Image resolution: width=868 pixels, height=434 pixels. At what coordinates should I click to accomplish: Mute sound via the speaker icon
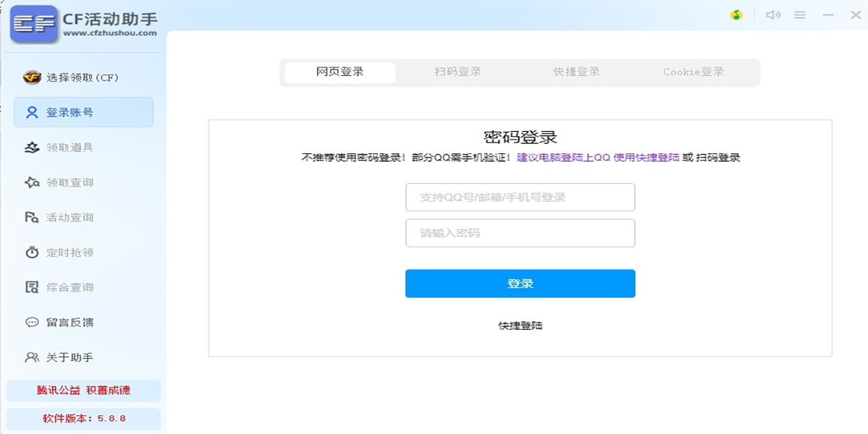[x=773, y=14]
